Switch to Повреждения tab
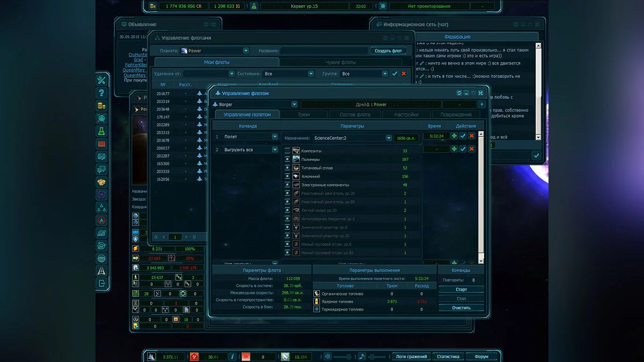 456,114
